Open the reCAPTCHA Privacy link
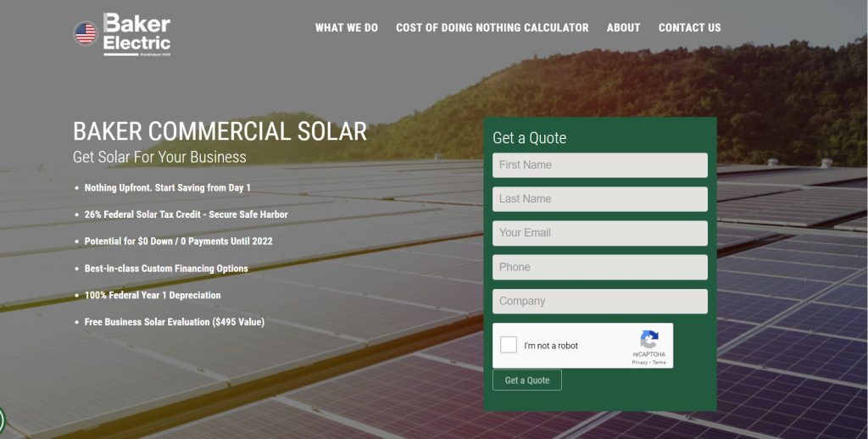This screenshot has height=439, width=868. (639, 363)
